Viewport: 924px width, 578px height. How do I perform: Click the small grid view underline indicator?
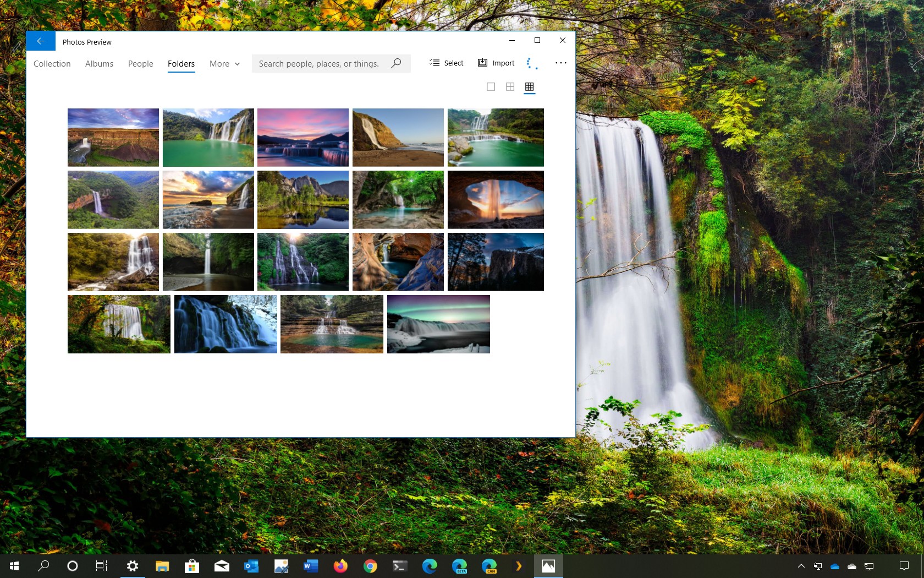coord(529,95)
